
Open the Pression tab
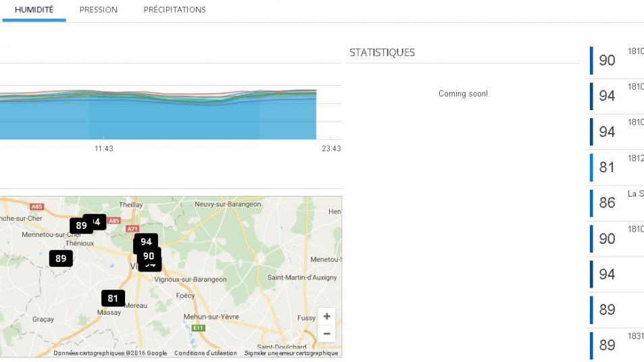tap(98, 10)
